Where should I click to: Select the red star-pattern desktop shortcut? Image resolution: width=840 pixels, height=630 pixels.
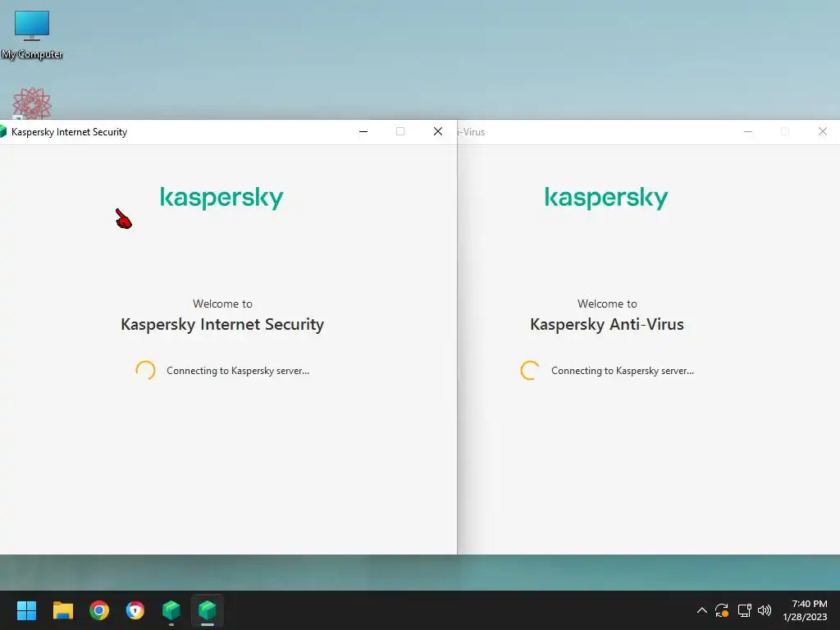(x=32, y=103)
